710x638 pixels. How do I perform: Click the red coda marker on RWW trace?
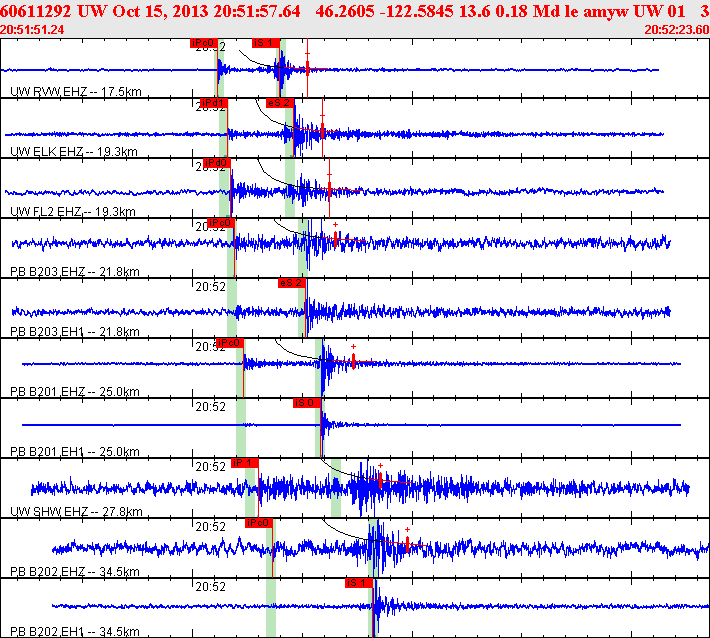click(307, 69)
